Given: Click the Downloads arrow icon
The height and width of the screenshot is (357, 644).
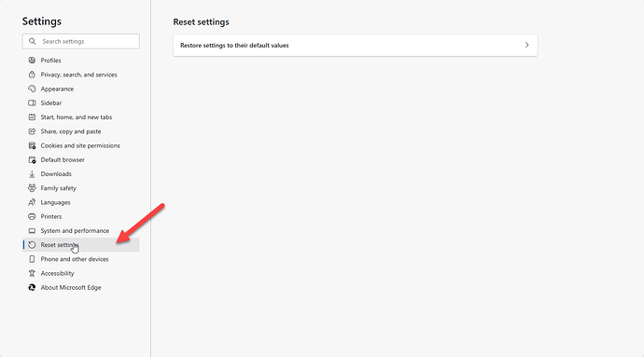Looking at the screenshot, I should [x=32, y=174].
